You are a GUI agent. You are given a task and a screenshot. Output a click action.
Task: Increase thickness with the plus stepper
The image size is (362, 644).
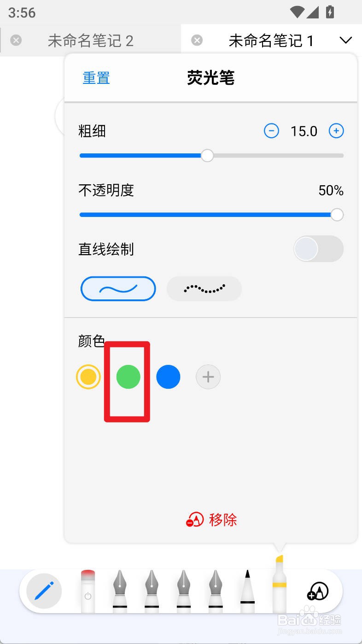click(x=336, y=131)
